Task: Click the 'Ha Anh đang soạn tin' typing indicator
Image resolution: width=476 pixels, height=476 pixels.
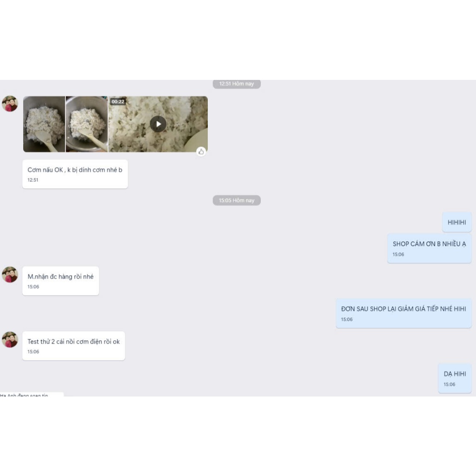Action: 24,395
